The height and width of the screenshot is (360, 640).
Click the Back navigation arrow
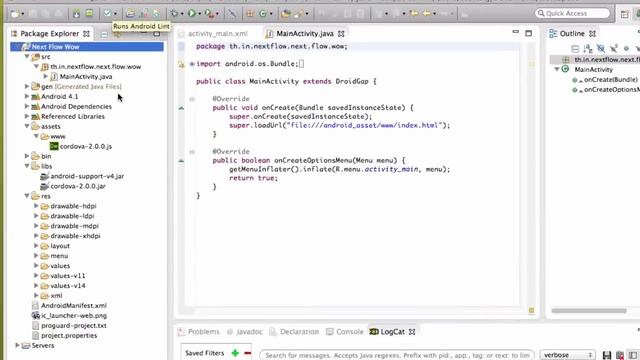click(x=427, y=13)
